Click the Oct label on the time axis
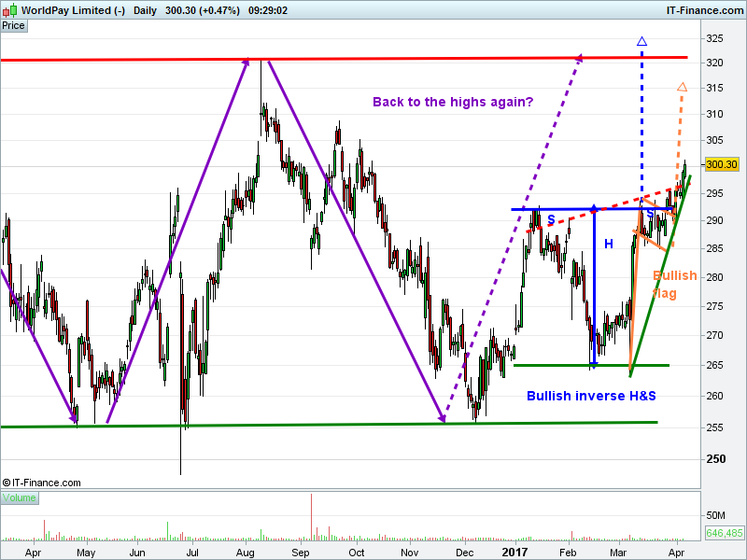This screenshot has width=747, height=560. (x=357, y=553)
